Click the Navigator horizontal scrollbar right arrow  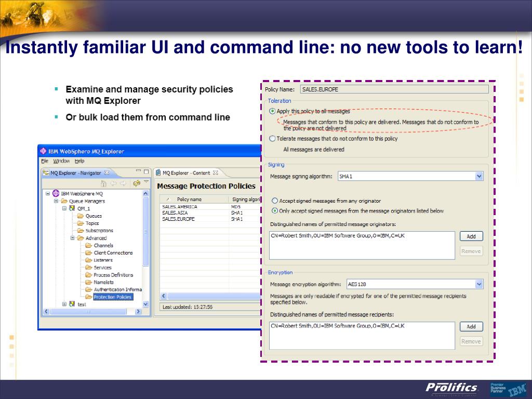(x=138, y=312)
